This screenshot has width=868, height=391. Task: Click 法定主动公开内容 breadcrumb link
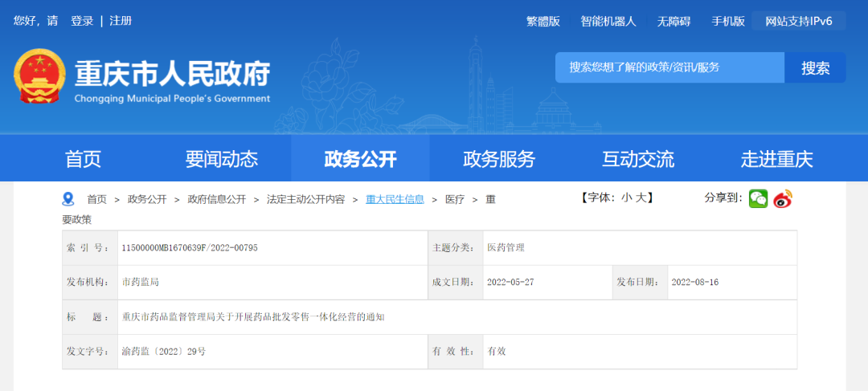point(305,200)
